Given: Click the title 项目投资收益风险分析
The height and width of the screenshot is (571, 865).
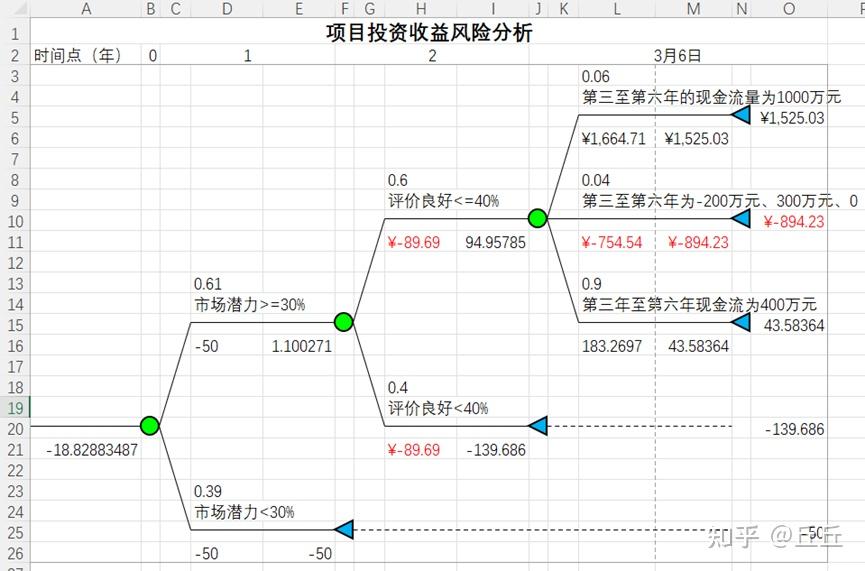Looking at the screenshot, I should pos(429,33).
